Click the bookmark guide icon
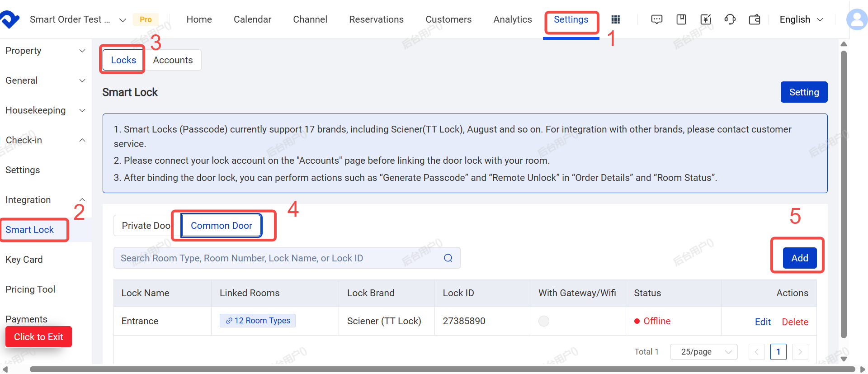The width and height of the screenshot is (868, 374). click(681, 19)
